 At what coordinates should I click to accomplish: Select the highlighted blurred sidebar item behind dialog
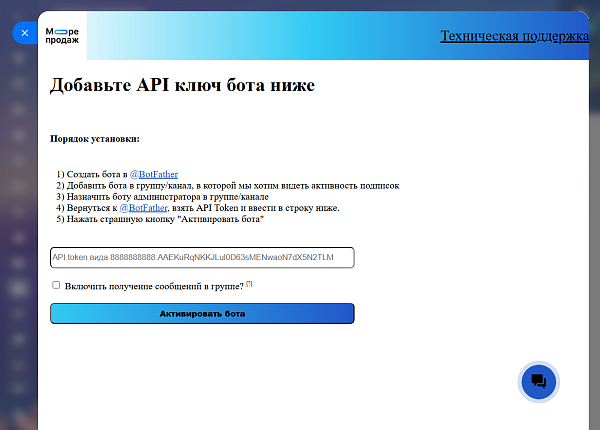click(x=18, y=288)
